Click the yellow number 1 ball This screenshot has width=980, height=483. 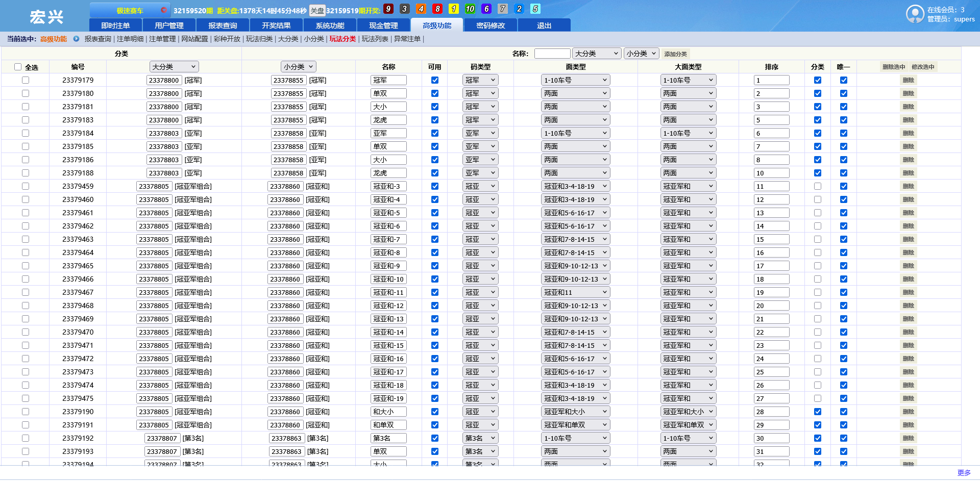pyautogui.click(x=454, y=9)
